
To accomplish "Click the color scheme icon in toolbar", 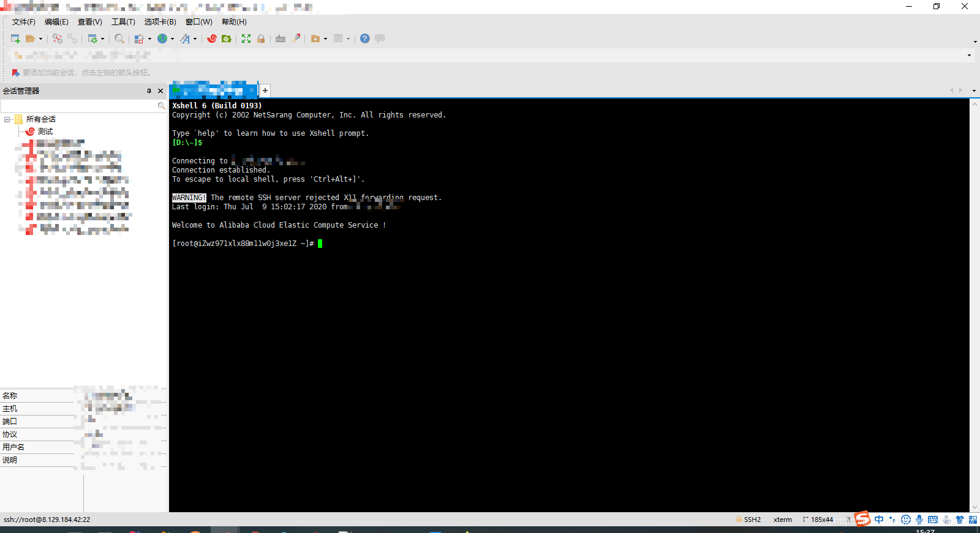I will (140, 39).
